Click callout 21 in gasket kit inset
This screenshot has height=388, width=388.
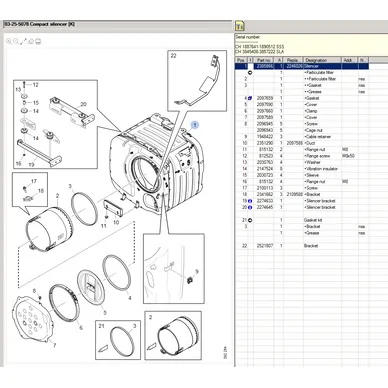pyautogui.click(x=101, y=326)
